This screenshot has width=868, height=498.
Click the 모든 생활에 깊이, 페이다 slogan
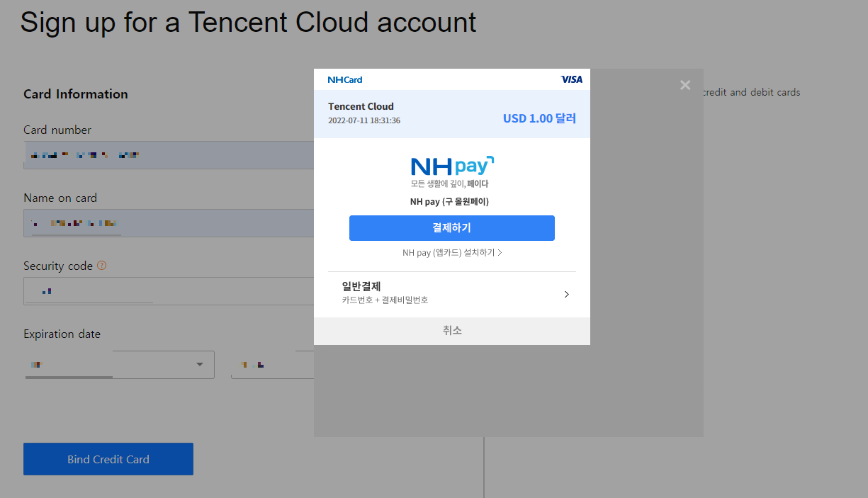(x=449, y=183)
